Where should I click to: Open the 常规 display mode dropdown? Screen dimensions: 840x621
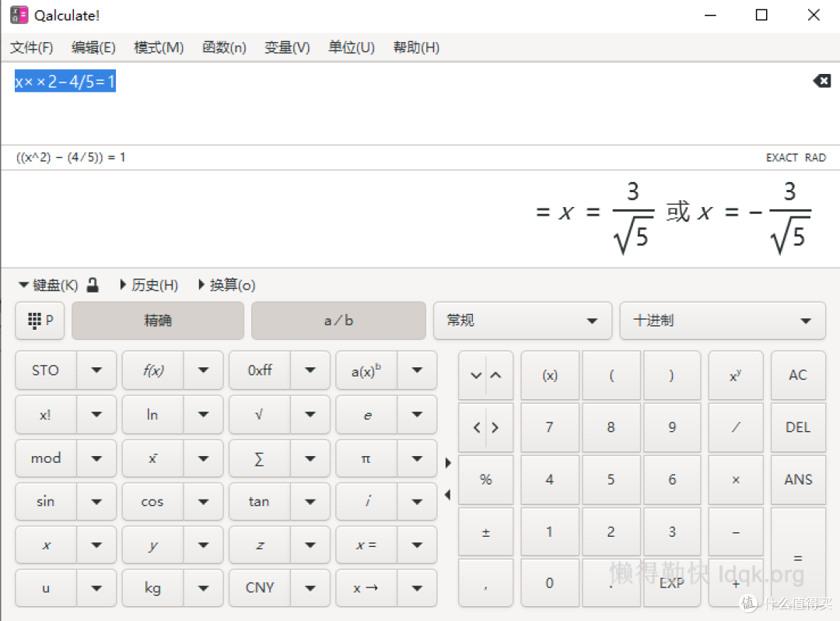click(x=523, y=321)
